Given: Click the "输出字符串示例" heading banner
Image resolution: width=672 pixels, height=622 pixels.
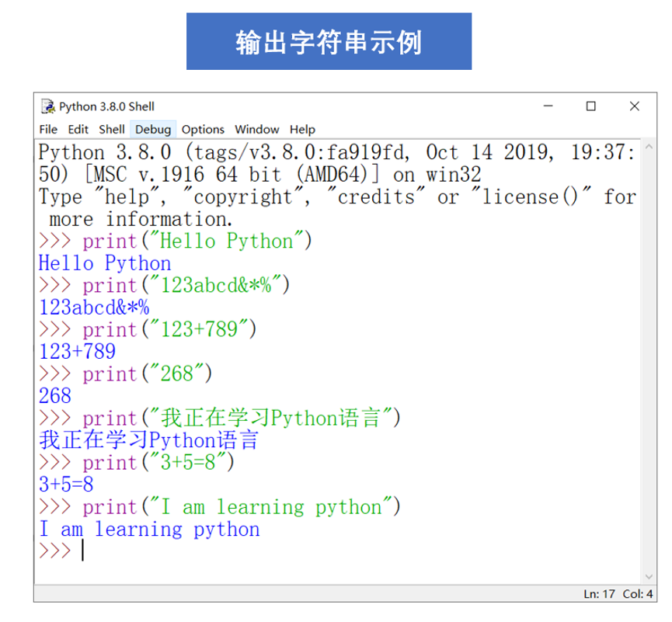Looking at the screenshot, I should coord(329,42).
